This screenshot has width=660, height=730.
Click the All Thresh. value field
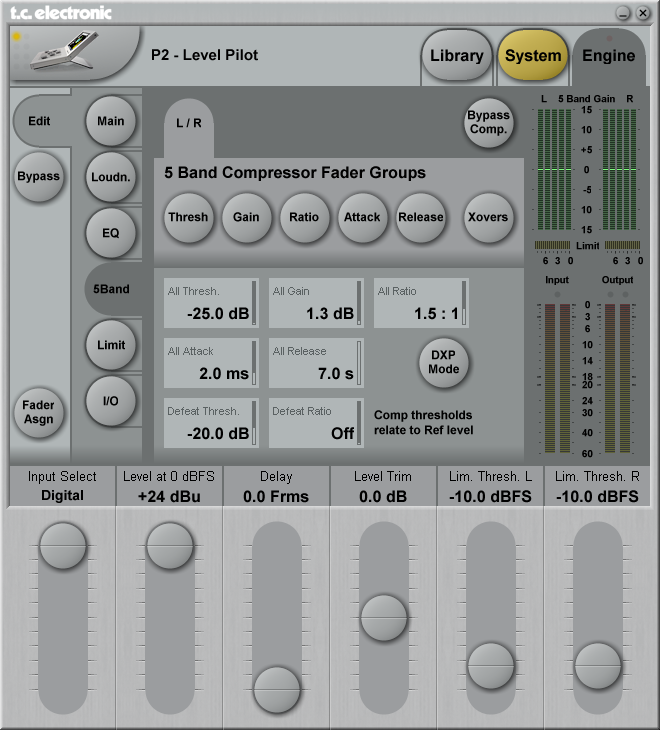pos(211,303)
